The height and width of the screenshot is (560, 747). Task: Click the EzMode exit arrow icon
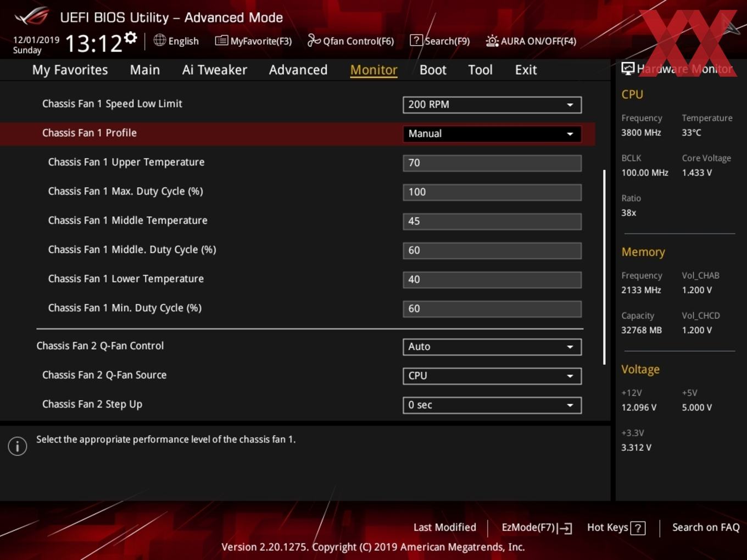565,528
